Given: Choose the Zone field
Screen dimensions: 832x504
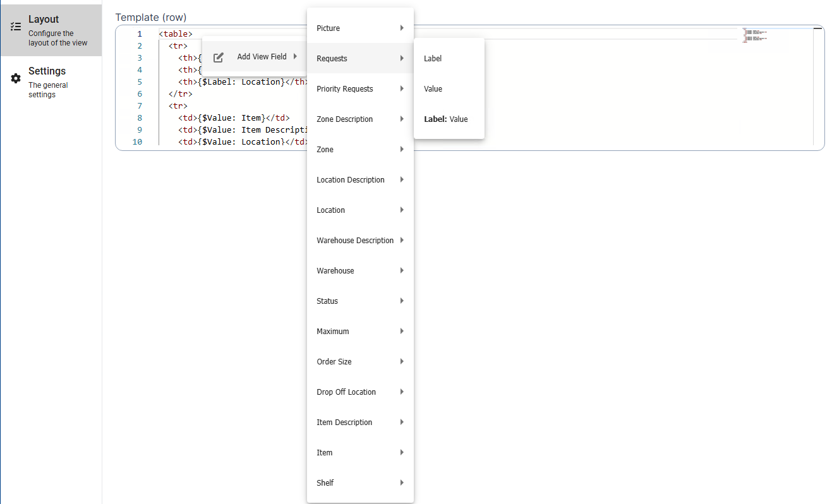Looking at the screenshot, I should coord(360,149).
